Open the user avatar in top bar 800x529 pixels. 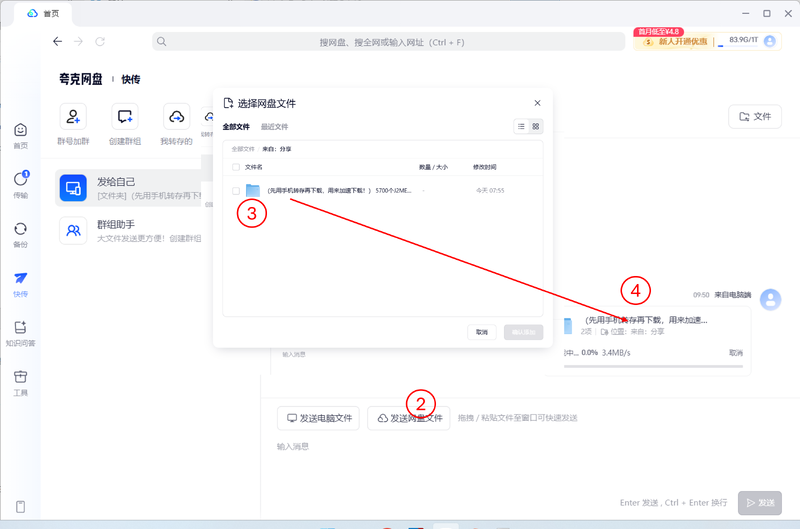[769, 41]
